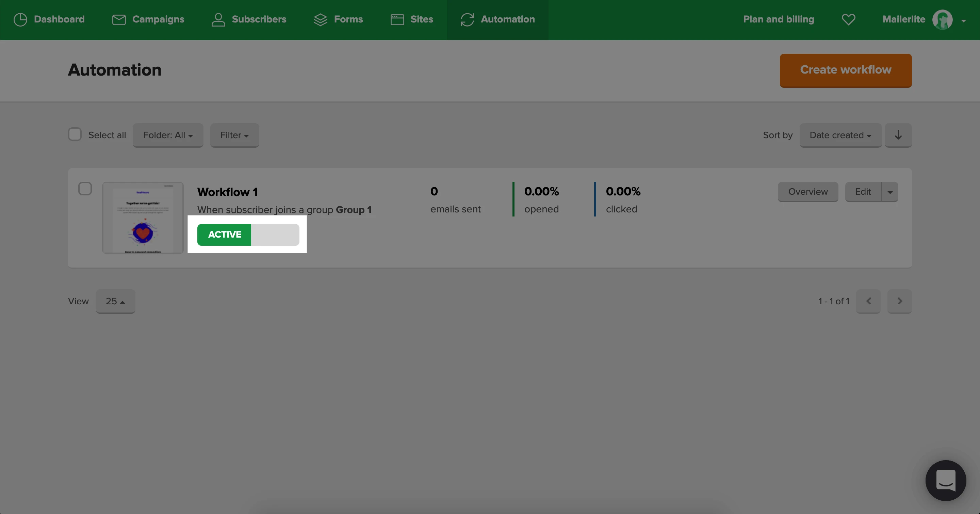Check the Select all checkbox
The width and height of the screenshot is (980, 514).
(75, 134)
